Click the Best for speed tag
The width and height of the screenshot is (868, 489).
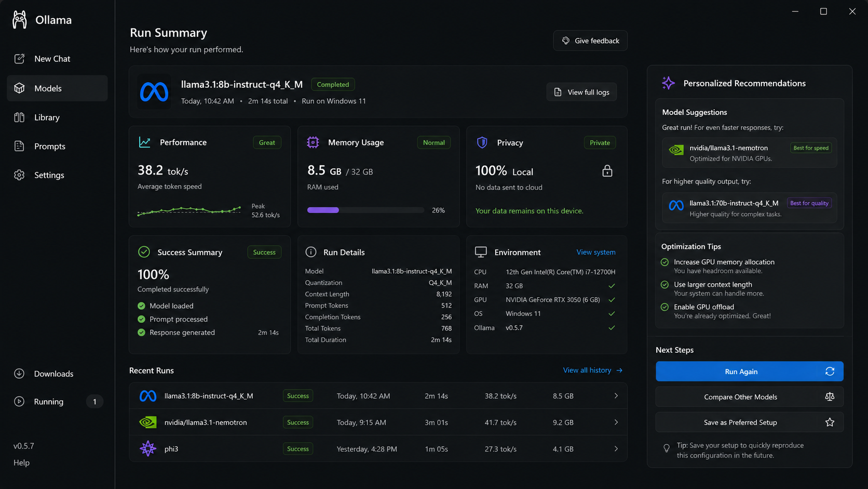click(x=810, y=148)
